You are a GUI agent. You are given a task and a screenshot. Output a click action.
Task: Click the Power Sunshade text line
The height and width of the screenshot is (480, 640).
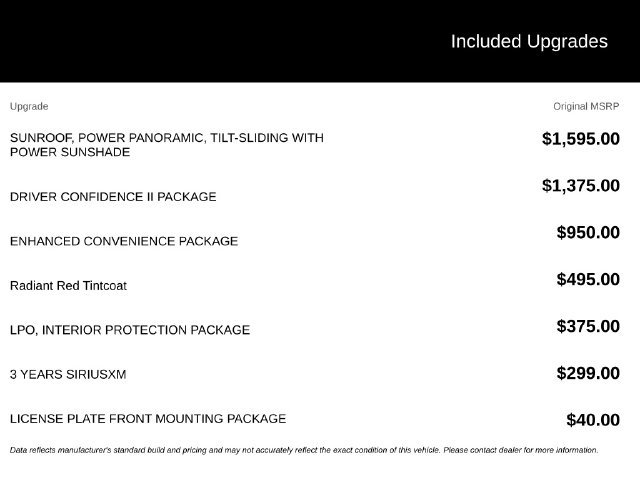point(70,152)
